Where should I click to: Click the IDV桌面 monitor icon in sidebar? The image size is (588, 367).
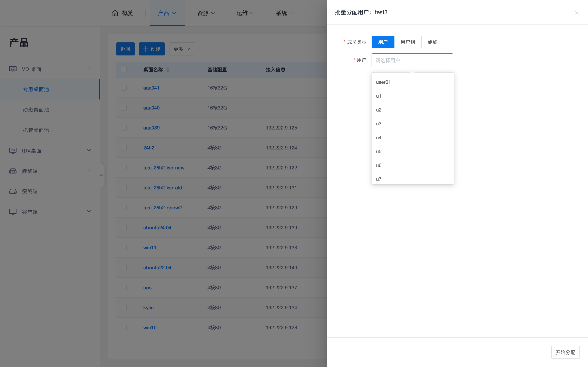(13, 151)
